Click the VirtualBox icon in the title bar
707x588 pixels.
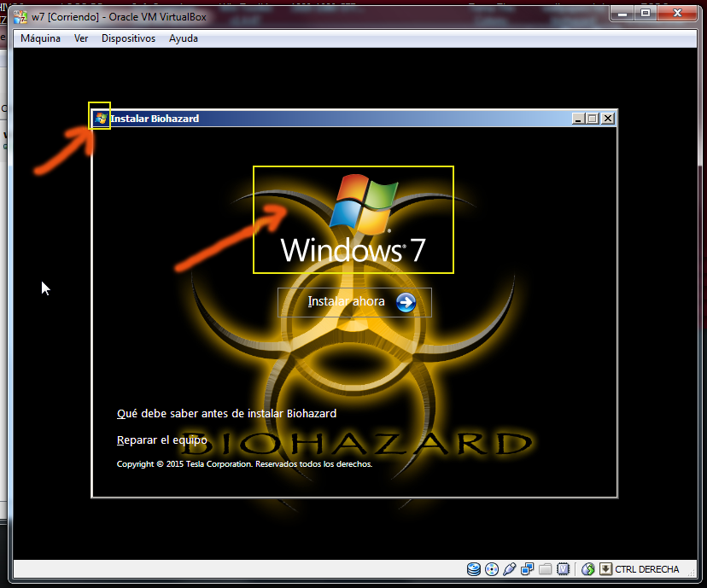tap(20, 17)
